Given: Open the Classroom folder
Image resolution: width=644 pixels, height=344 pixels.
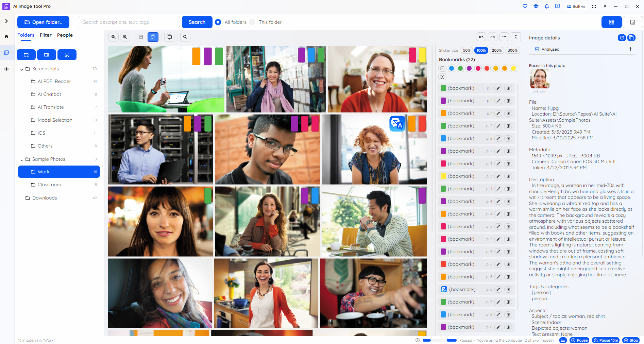Looking at the screenshot, I should point(59,185).
